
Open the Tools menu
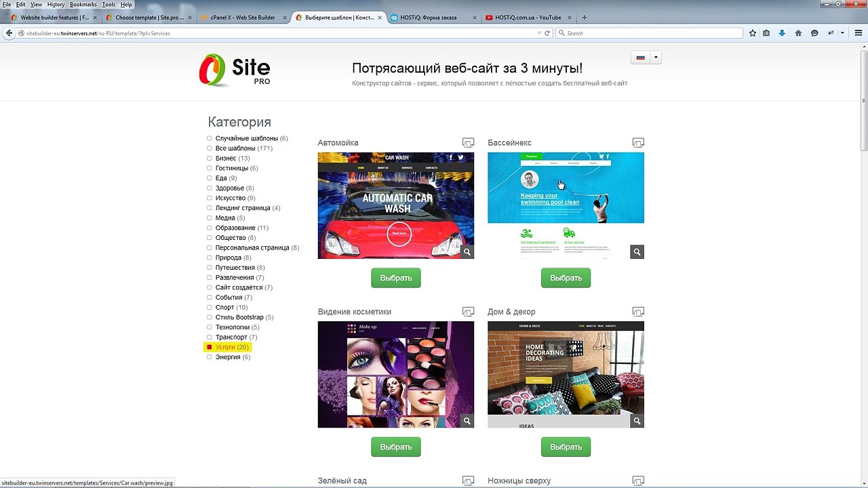pyautogui.click(x=108, y=5)
